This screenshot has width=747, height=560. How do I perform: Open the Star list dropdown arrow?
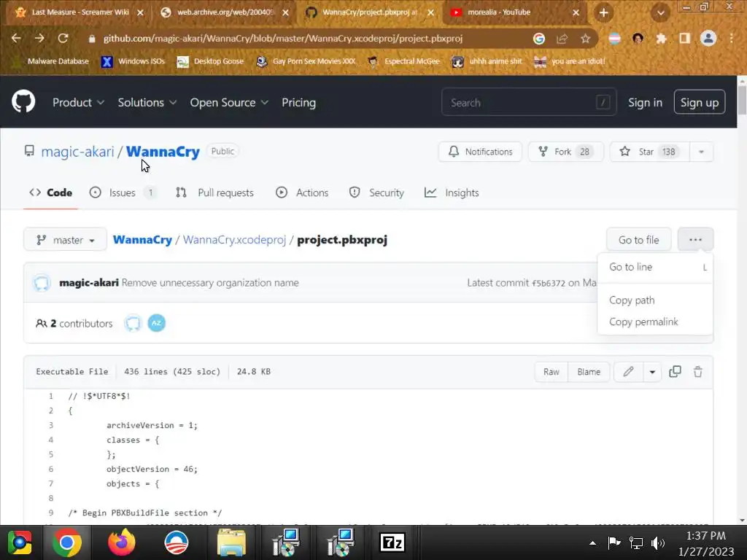[x=701, y=152]
